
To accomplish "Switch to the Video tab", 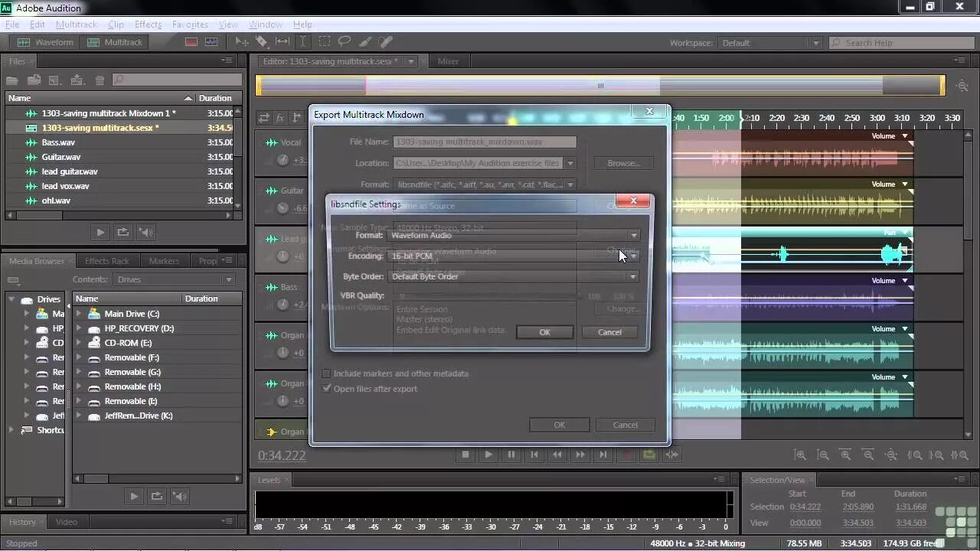I will (66, 522).
